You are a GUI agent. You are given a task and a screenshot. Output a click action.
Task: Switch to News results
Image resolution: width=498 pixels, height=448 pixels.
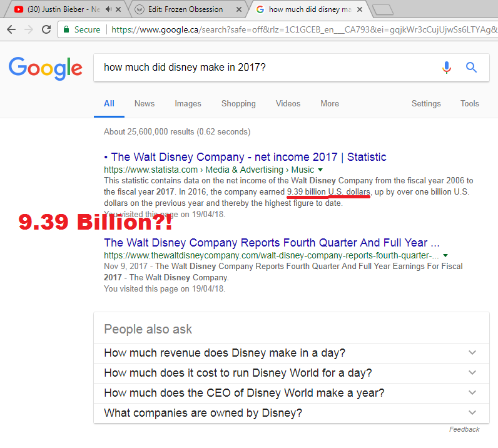point(145,104)
